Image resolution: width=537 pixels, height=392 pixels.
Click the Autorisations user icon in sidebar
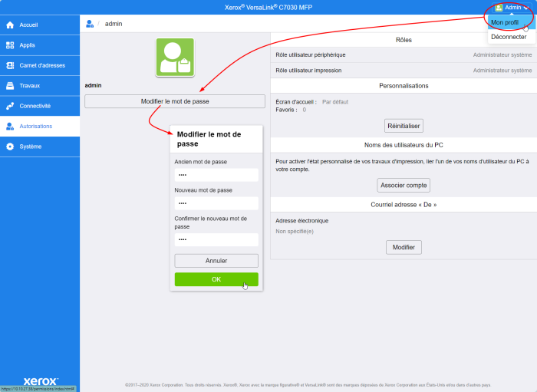(10, 126)
